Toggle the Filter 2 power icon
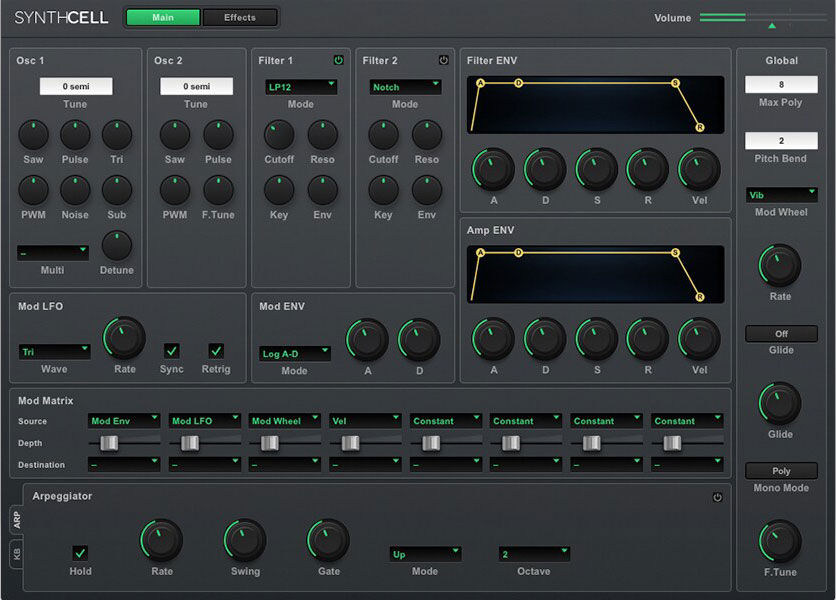 tap(443, 60)
